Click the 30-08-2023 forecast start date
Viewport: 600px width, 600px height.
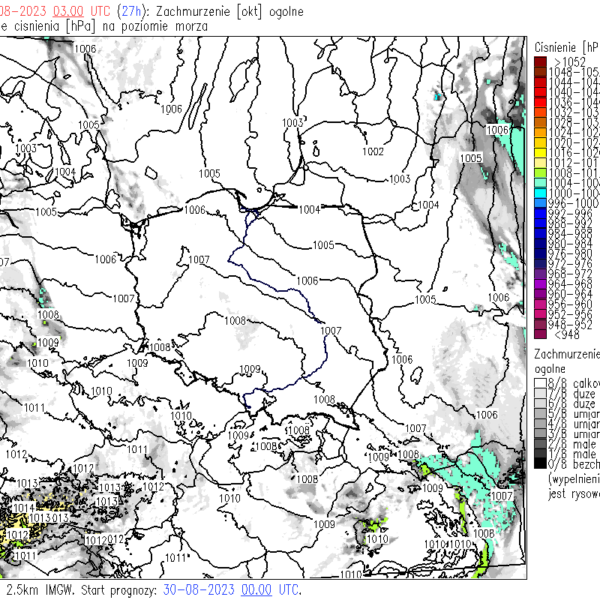point(199,590)
